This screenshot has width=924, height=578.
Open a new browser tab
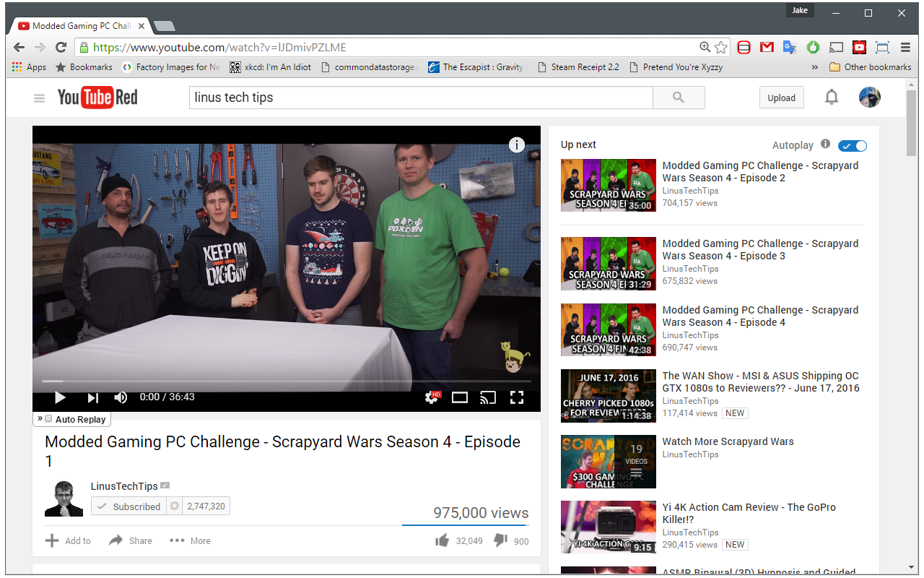165,26
